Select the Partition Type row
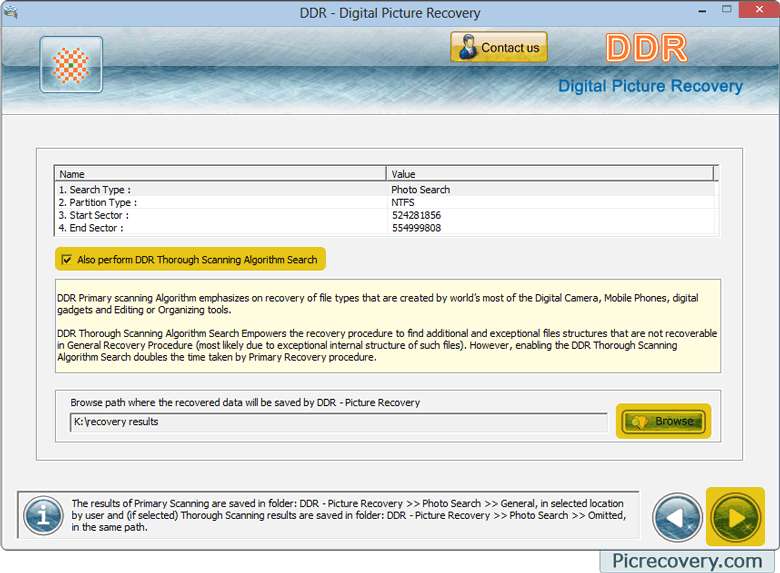 [385, 202]
